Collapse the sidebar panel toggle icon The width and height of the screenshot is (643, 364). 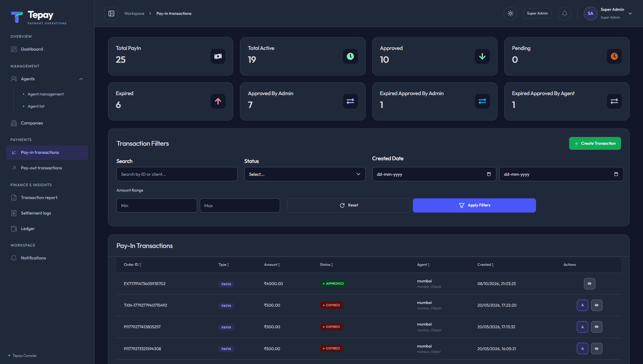pyautogui.click(x=111, y=13)
